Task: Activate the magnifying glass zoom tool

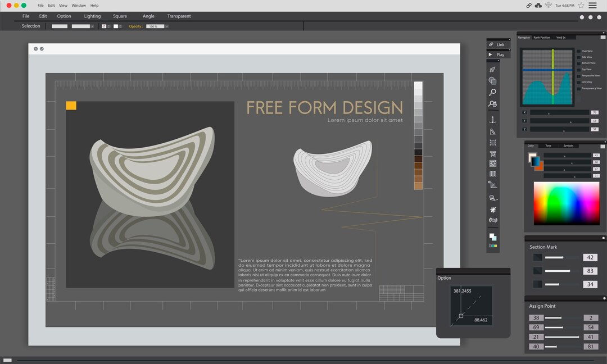Action: (492, 92)
